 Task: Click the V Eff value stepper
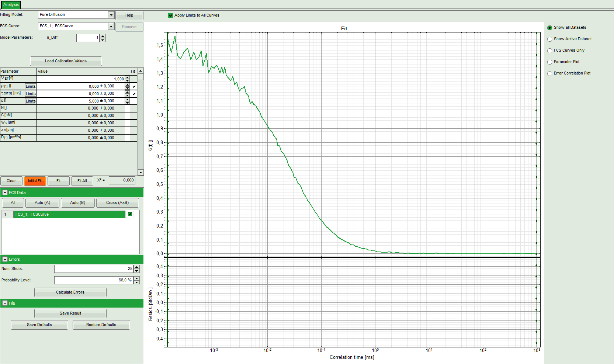(x=127, y=79)
